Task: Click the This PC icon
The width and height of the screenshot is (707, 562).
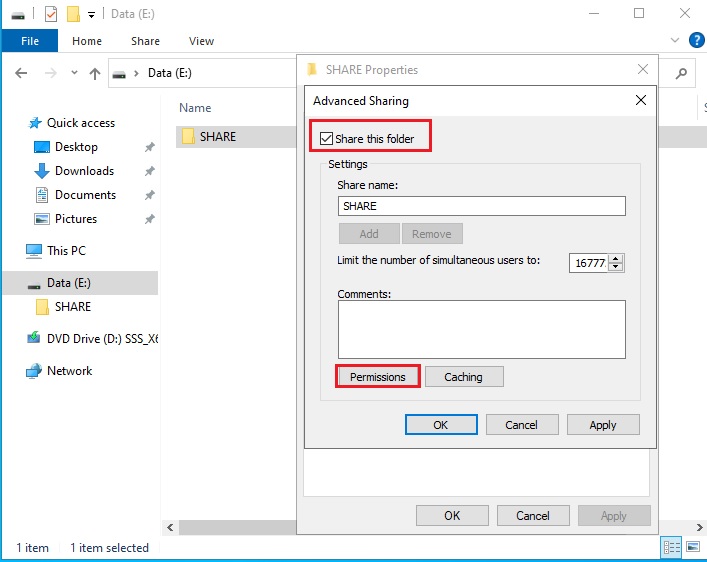Action: 34,251
